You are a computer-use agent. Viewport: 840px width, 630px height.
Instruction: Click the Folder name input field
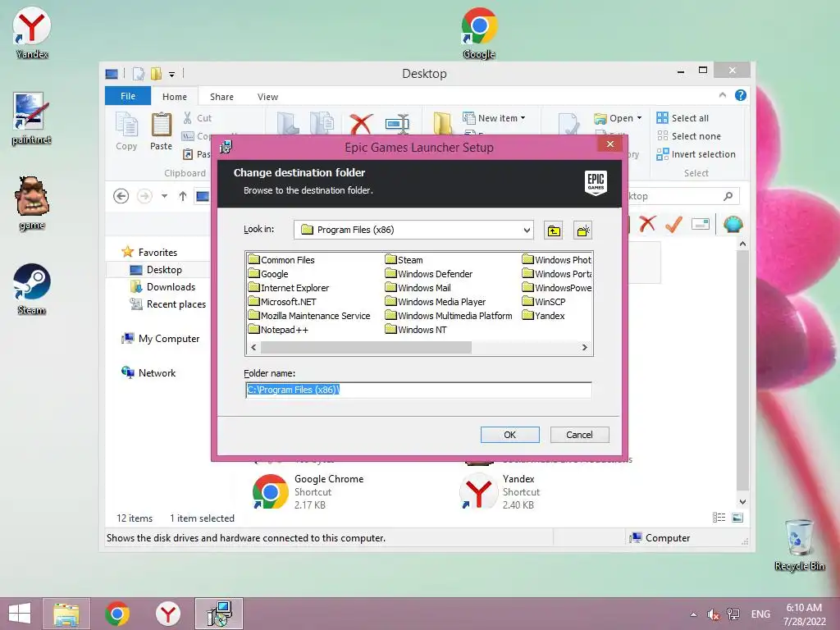[418, 390]
